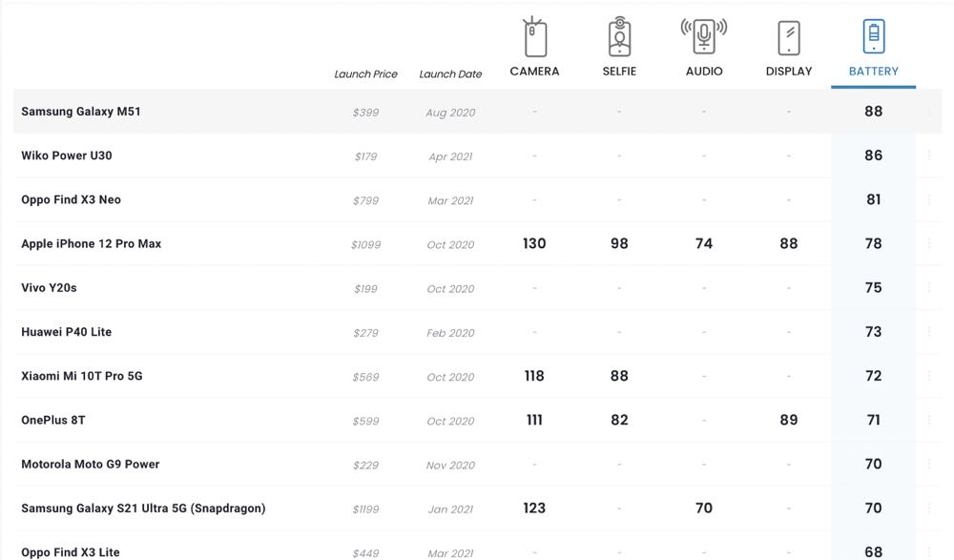The image size is (954, 560).
Task: Sort by the Launch Price column header
Action: click(365, 74)
